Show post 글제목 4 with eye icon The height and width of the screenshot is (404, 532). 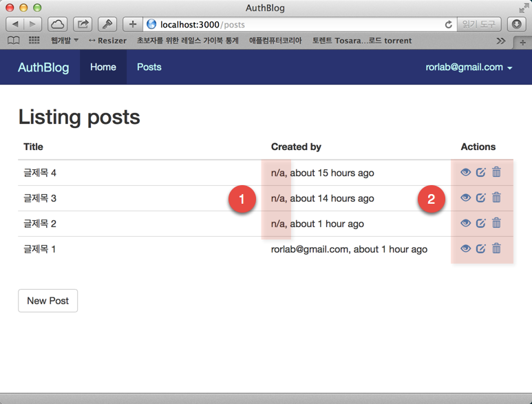(466, 172)
